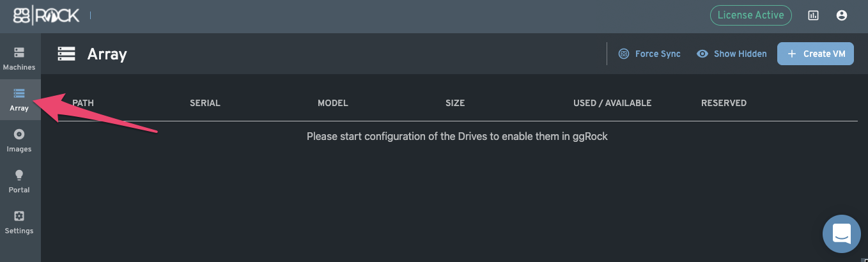
Task: Sort by the SERIAL column header
Action: click(205, 103)
